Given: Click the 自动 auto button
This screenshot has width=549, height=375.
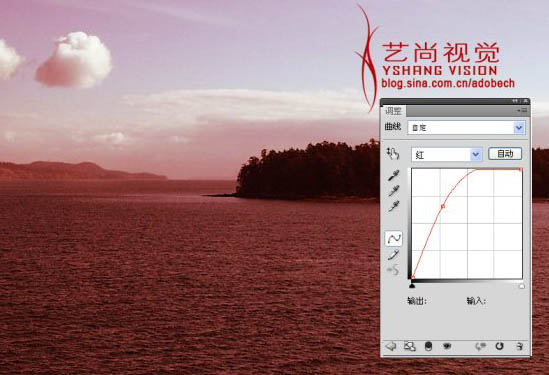Looking at the screenshot, I should [x=505, y=154].
